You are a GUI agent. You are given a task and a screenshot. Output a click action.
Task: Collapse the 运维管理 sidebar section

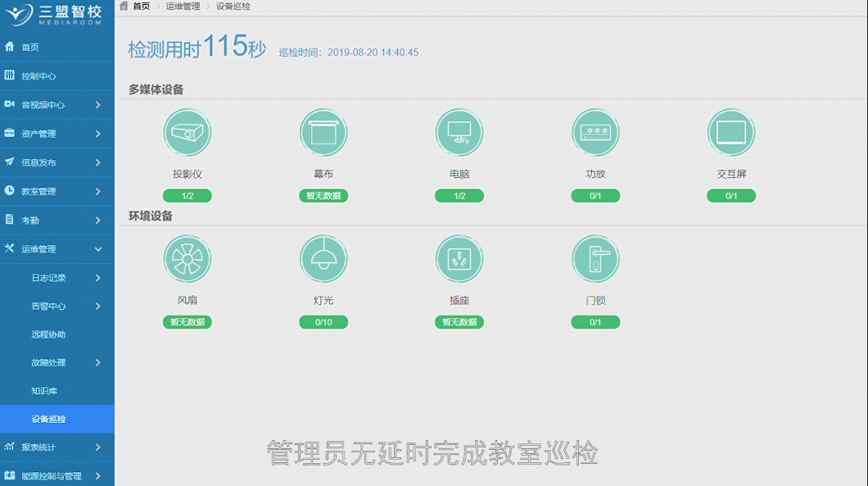pos(97,249)
